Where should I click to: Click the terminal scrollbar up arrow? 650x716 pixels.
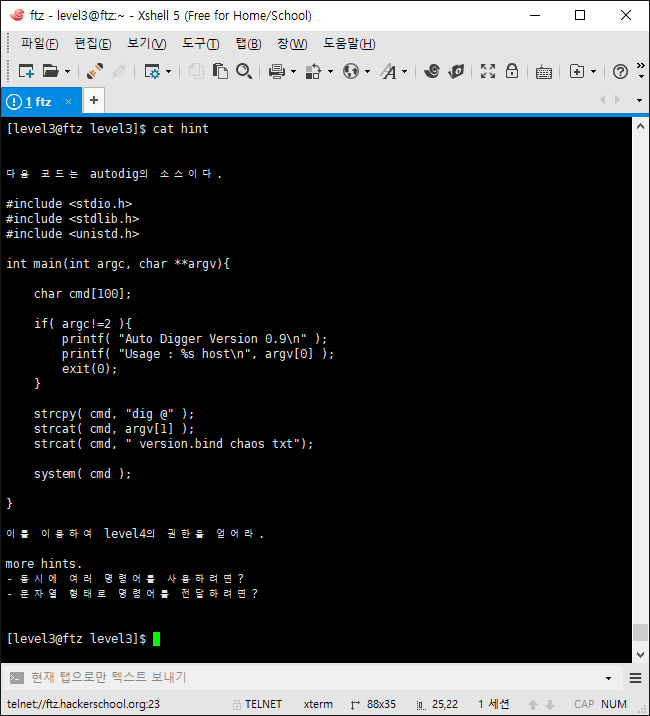tap(640, 126)
